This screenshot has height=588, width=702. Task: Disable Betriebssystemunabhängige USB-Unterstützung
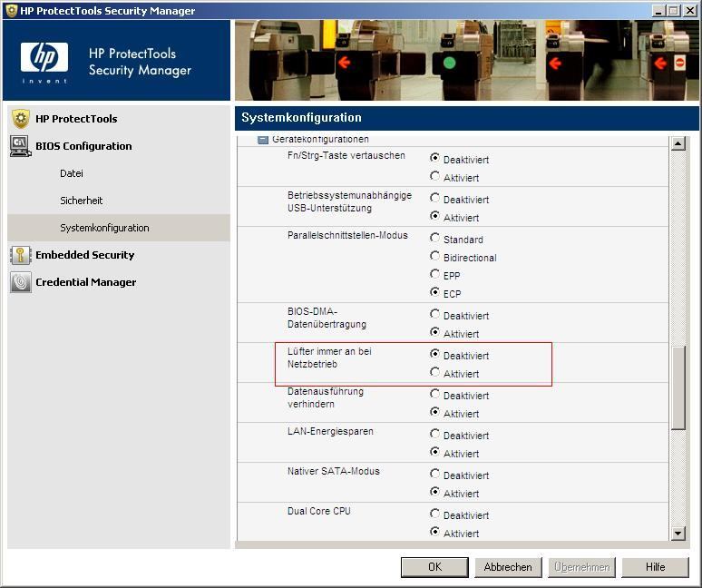click(x=434, y=198)
